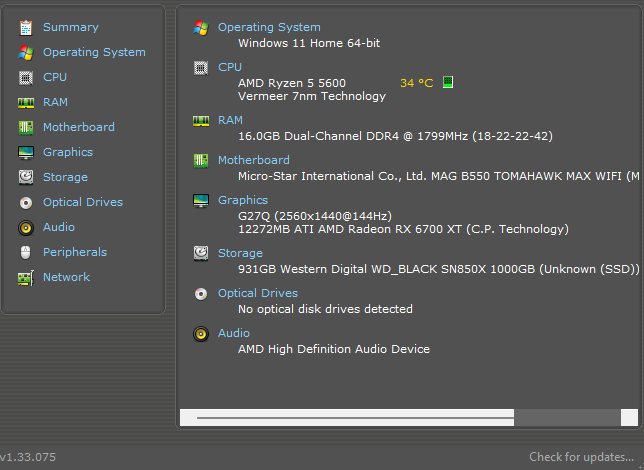Click the Network icon in sidebar
Image resolution: width=644 pixels, height=470 pixels.
tap(25, 277)
